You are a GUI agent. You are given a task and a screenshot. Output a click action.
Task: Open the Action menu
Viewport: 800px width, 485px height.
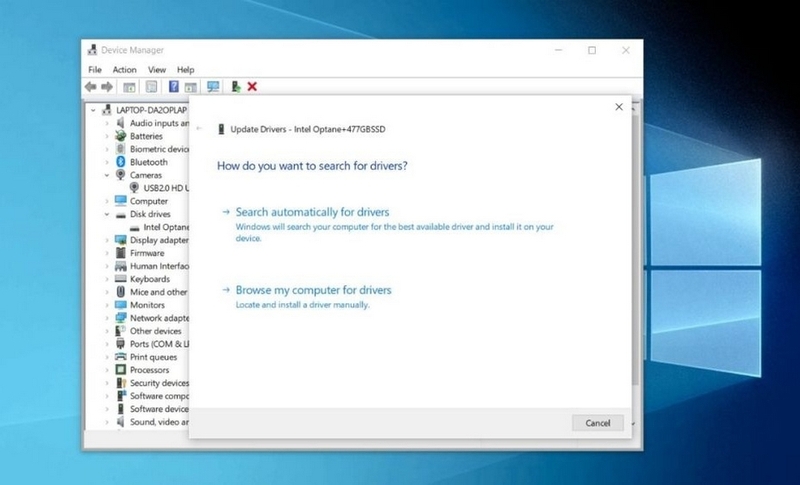click(124, 69)
